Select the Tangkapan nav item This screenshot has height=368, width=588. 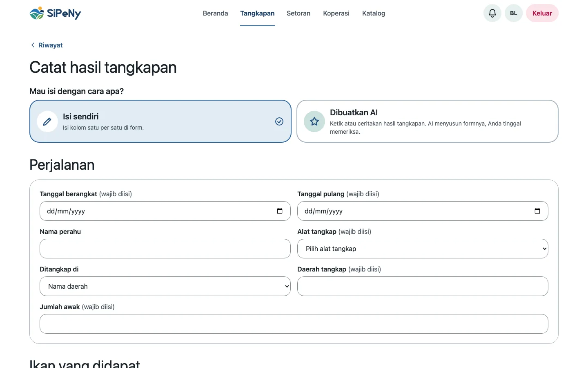pyautogui.click(x=257, y=13)
